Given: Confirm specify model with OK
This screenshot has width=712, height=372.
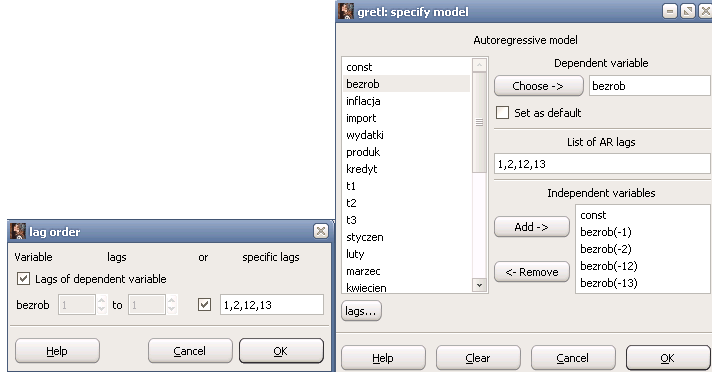Looking at the screenshot, I should coord(668,358).
